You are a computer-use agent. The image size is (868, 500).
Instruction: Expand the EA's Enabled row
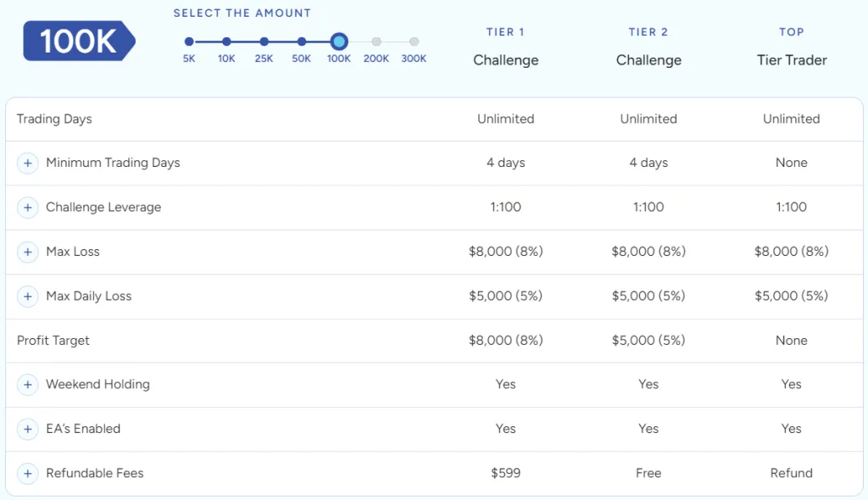[27, 429]
